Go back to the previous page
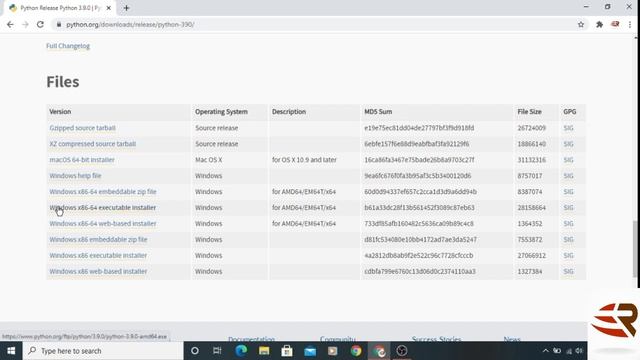This screenshot has width=640, height=360. click(10, 24)
